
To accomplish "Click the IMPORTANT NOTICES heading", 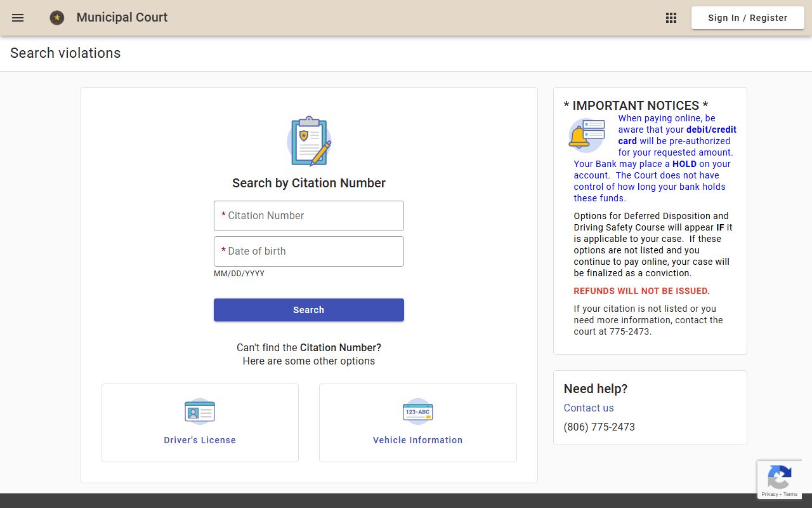I will tap(636, 105).
